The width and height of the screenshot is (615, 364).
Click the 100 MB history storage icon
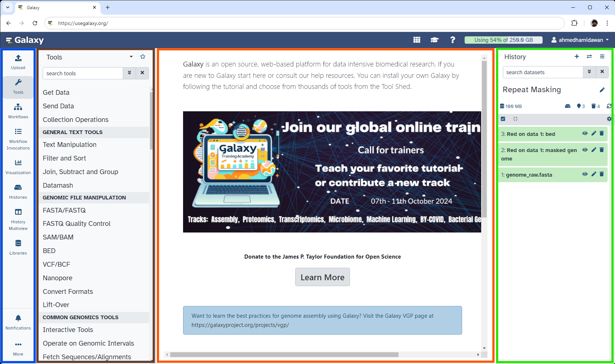(511, 106)
